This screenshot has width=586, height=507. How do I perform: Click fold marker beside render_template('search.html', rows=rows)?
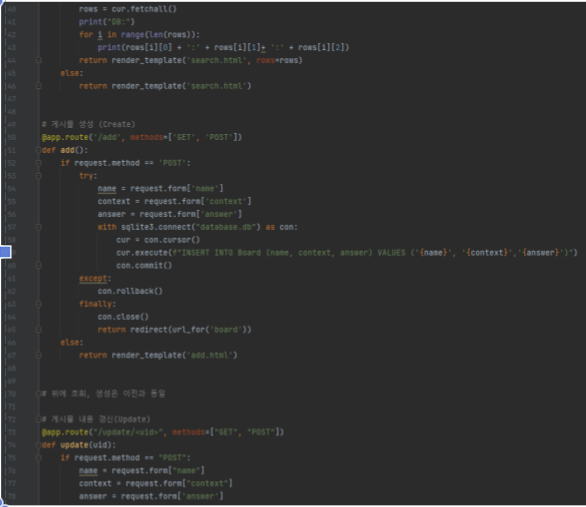(38, 60)
